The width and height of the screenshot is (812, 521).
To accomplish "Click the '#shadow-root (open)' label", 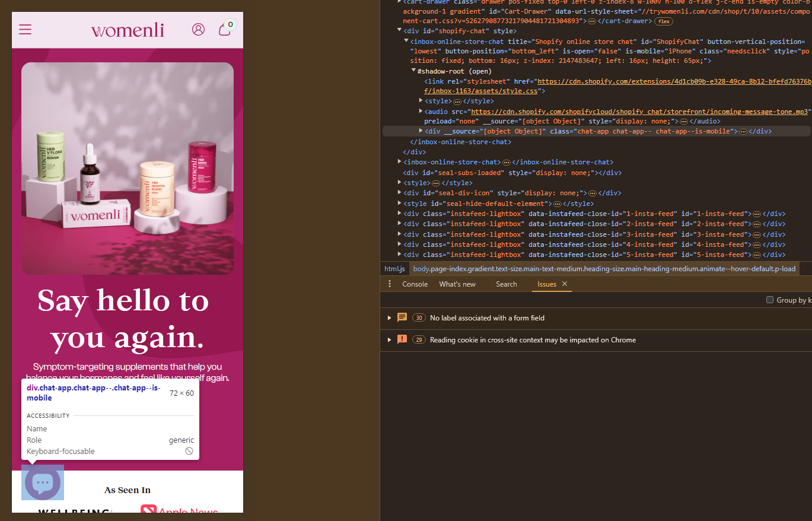I will coord(454,71).
